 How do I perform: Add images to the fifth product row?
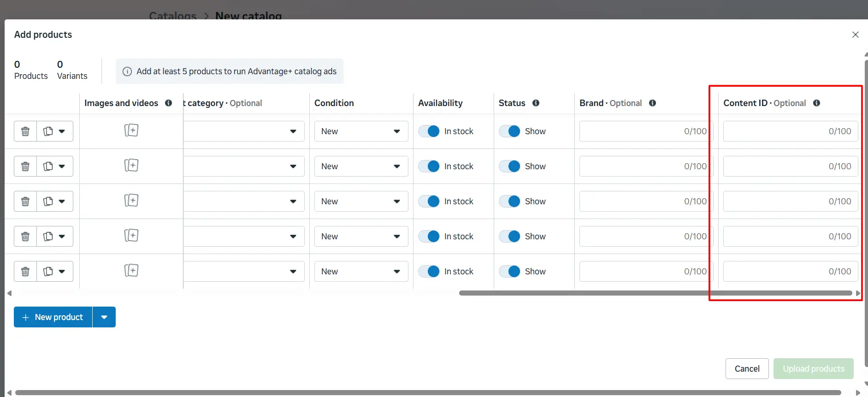coord(131,271)
